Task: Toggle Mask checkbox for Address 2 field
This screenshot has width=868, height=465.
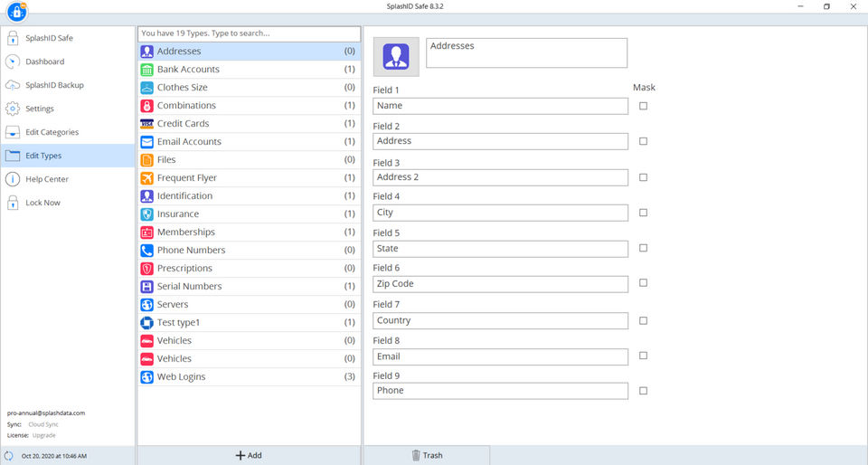Action: click(643, 177)
